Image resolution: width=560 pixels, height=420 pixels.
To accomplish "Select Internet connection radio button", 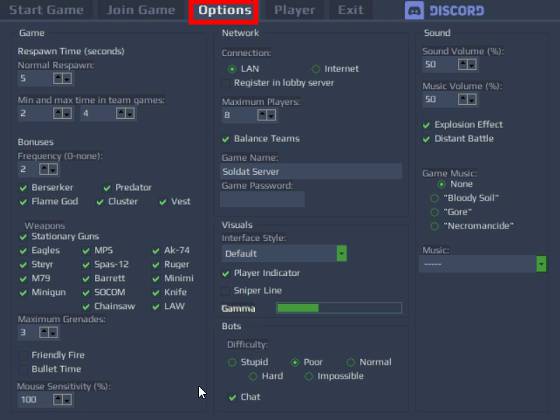I will (316, 69).
